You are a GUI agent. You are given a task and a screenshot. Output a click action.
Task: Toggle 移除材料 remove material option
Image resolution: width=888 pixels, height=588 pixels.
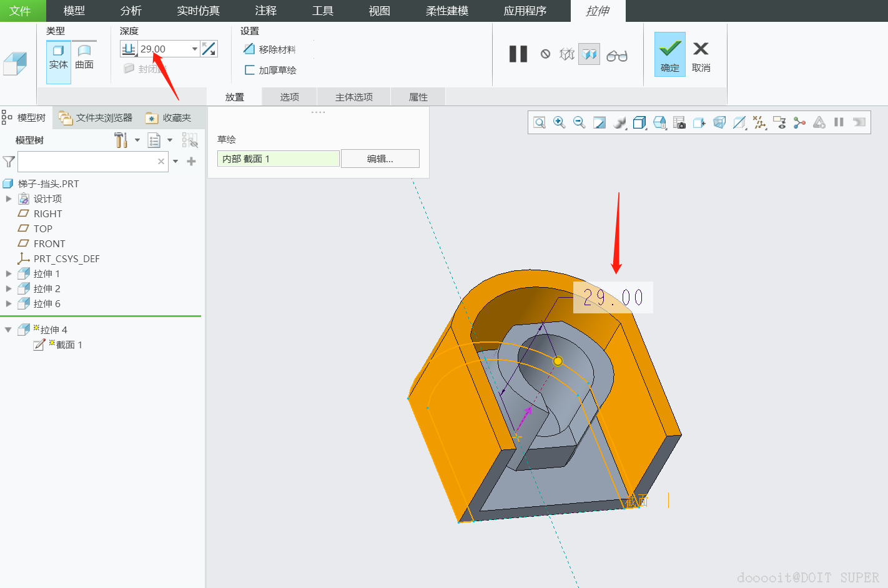pos(270,49)
